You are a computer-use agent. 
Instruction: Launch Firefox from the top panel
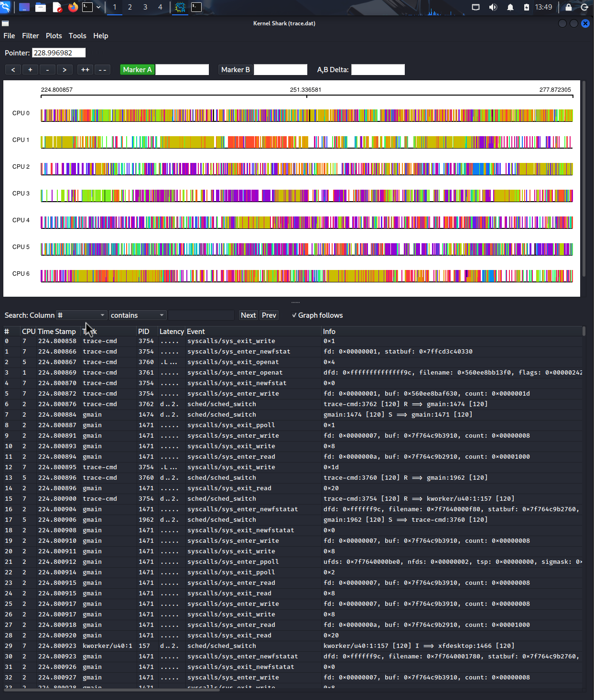(x=73, y=7)
